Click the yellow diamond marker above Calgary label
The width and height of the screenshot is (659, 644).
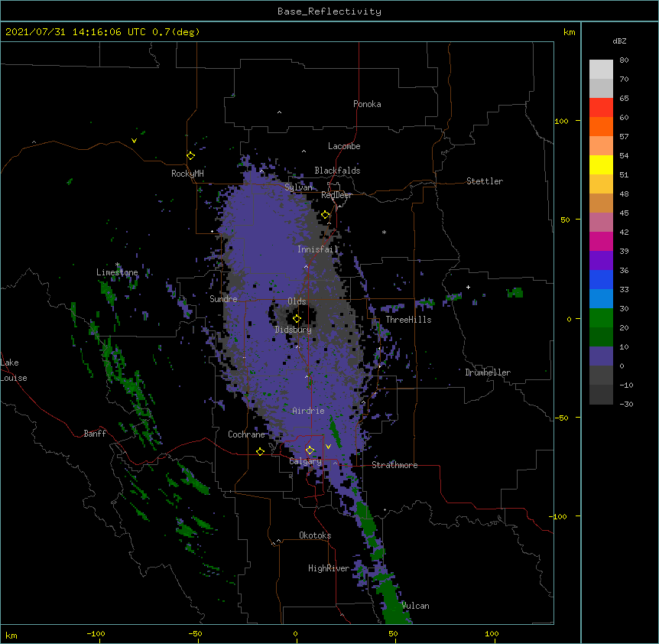(x=310, y=450)
